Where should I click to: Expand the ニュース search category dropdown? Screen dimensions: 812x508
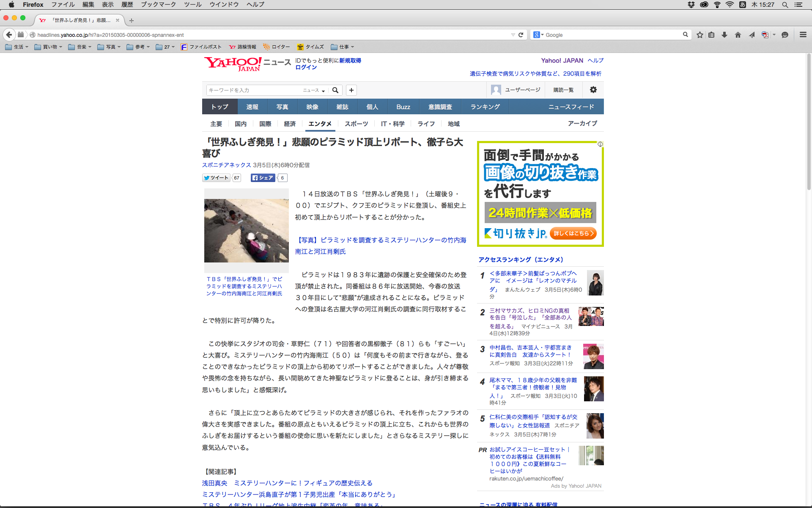point(314,90)
